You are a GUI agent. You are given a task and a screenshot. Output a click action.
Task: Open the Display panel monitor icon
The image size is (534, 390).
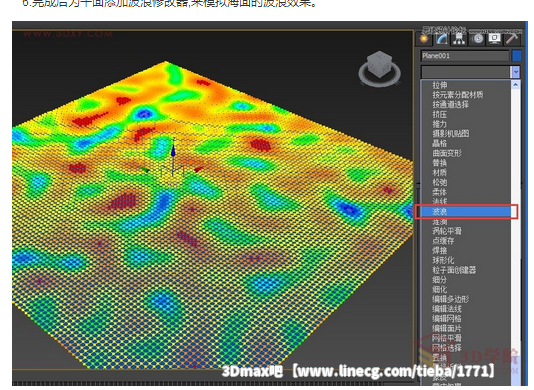(494, 39)
